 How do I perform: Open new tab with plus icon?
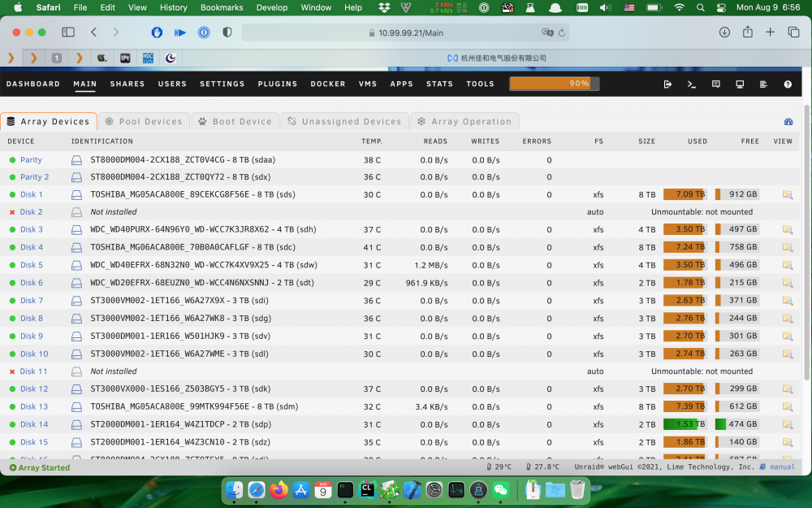pos(770,33)
